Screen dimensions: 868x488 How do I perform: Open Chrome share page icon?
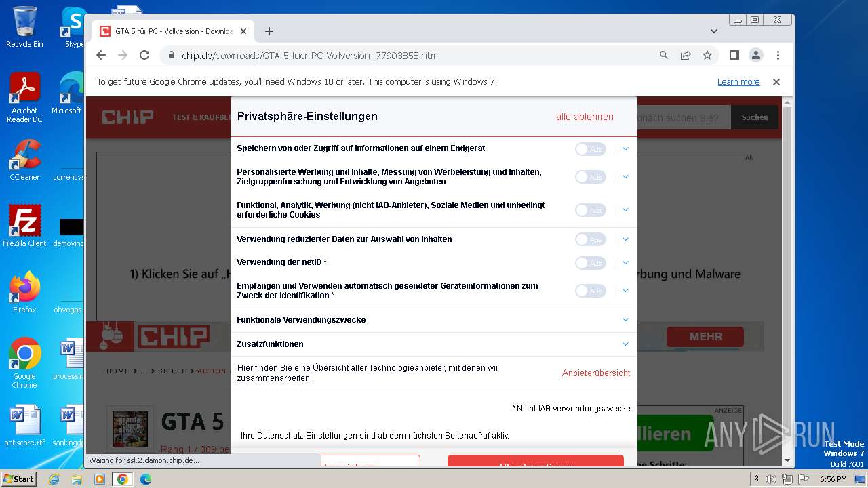click(x=686, y=56)
